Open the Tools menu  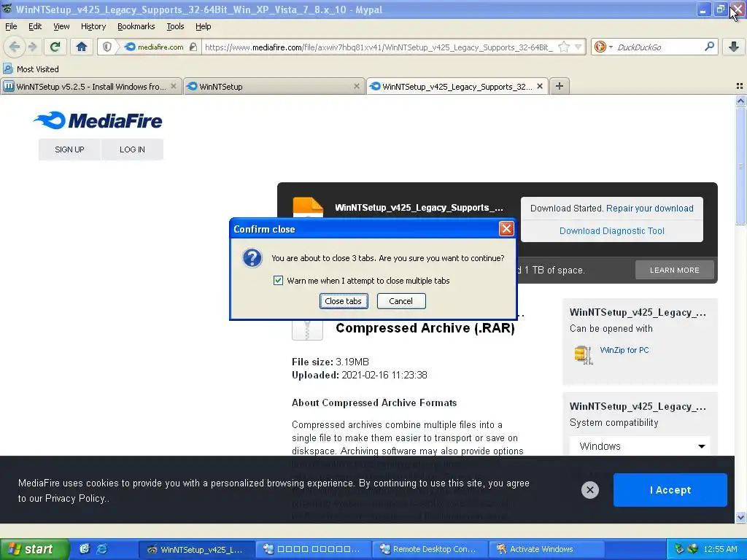[x=175, y=26]
